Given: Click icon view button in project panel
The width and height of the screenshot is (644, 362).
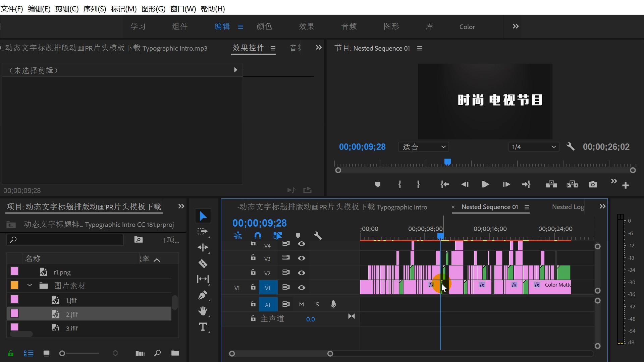Looking at the screenshot, I should pos(46,353).
